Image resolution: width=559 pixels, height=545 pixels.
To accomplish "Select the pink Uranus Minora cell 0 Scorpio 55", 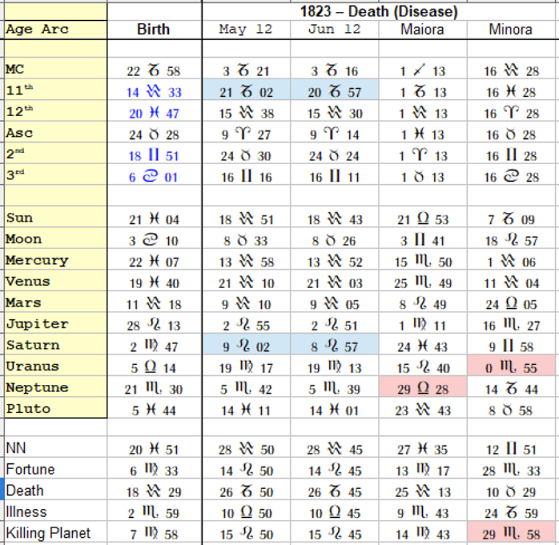I will pyautogui.click(x=511, y=365).
